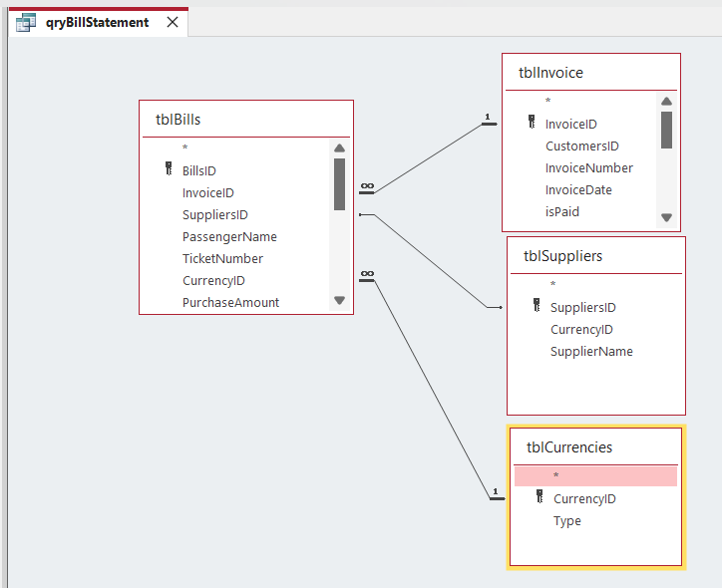
Task: Click the join line between tblBills and tblSuppliers
Action: [x=431, y=261]
